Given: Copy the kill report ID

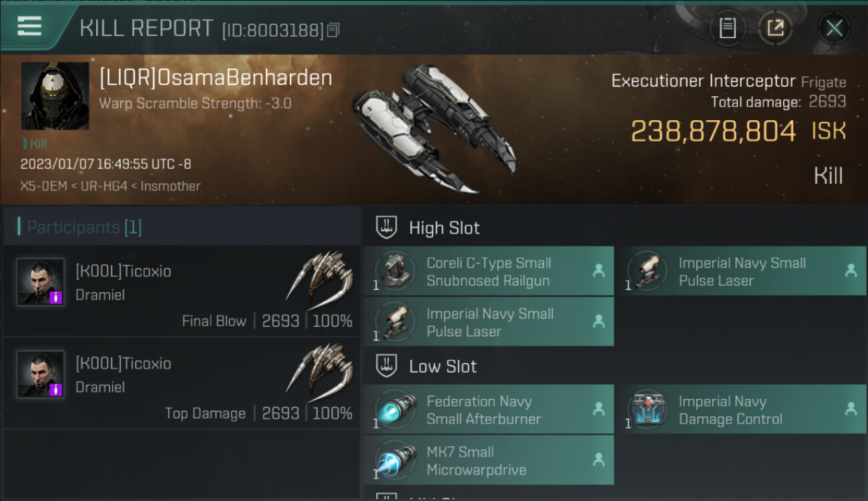Looking at the screenshot, I should (x=333, y=29).
